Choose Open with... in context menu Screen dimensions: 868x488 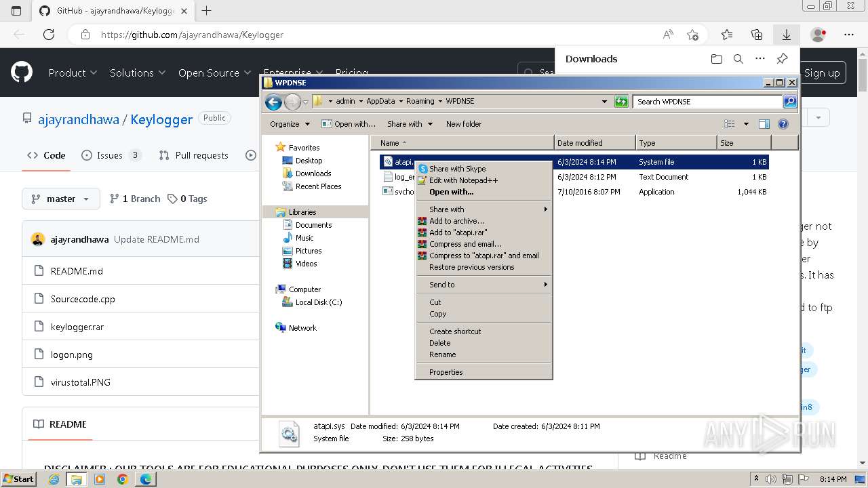(x=484, y=192)
